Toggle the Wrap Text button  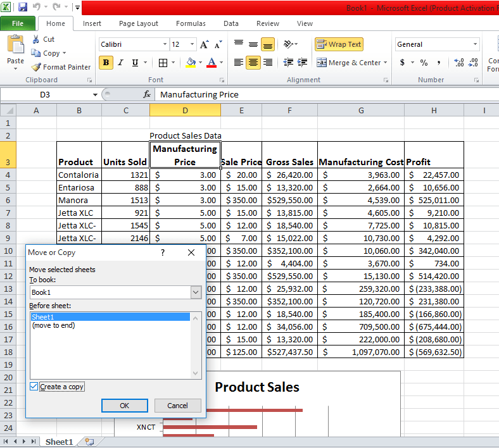pyautogui.click(x=339, y=44)
